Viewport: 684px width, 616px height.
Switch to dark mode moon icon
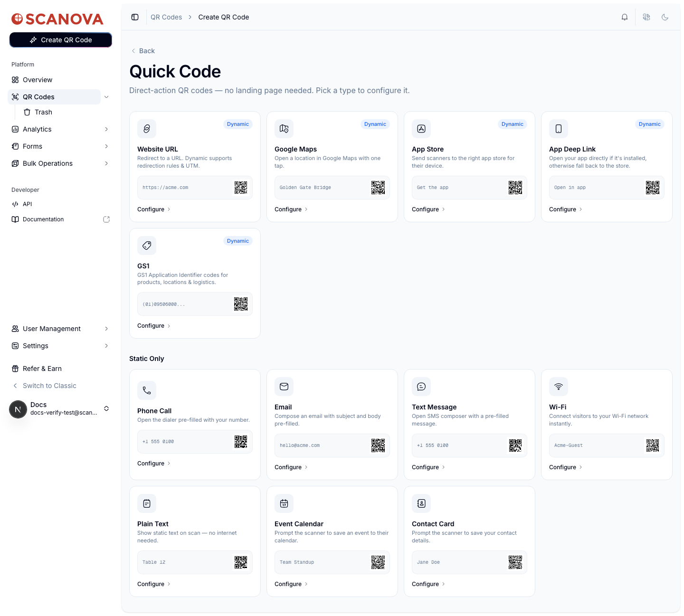(665, 17)
